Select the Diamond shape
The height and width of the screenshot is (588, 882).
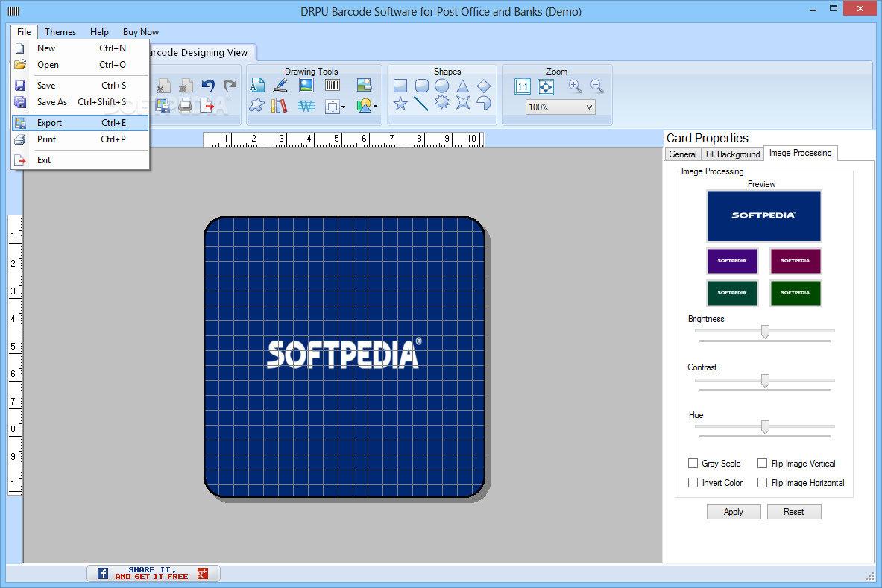(484, 86)
